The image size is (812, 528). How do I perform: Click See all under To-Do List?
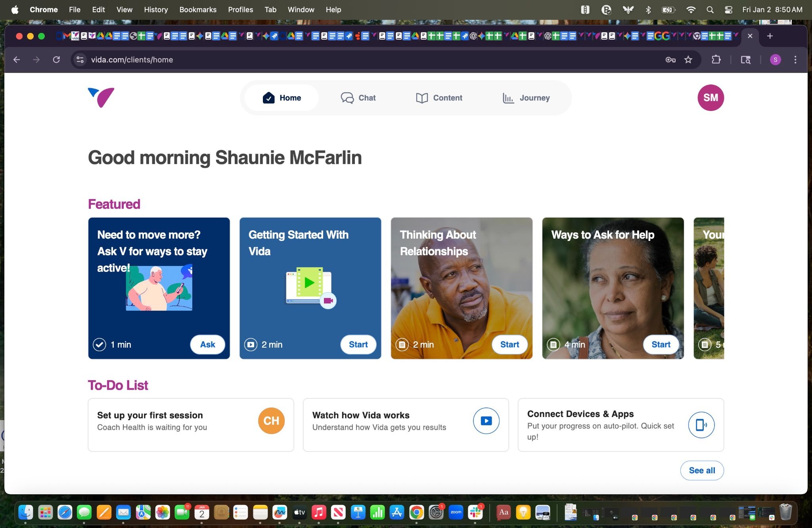click(x=702, y=471)
